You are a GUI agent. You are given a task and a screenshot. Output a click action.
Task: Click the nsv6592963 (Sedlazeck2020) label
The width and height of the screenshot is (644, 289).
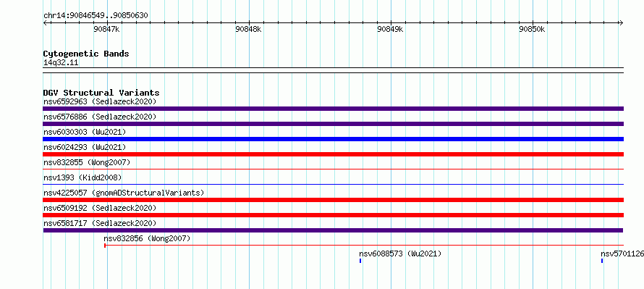click(100, 101)
